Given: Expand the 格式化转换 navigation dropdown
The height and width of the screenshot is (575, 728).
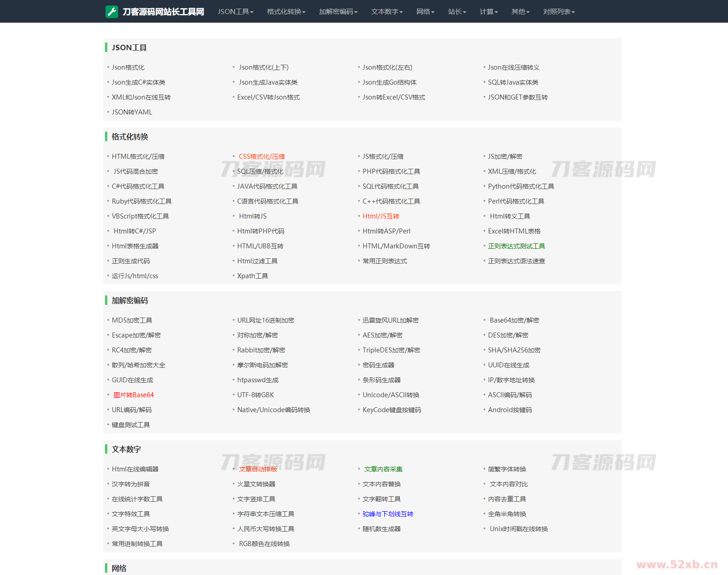Looking at the screenshot, I should tap(286, 12).
